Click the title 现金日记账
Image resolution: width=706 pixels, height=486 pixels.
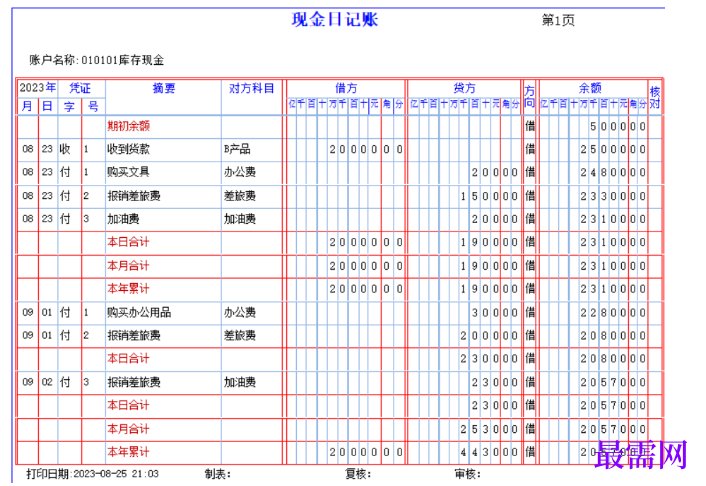pos(335,20)
